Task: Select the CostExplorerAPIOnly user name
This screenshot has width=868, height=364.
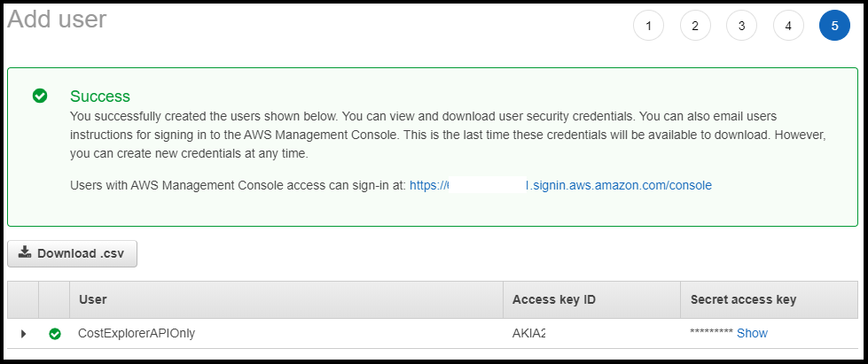Action: click(x=137, y=333)
